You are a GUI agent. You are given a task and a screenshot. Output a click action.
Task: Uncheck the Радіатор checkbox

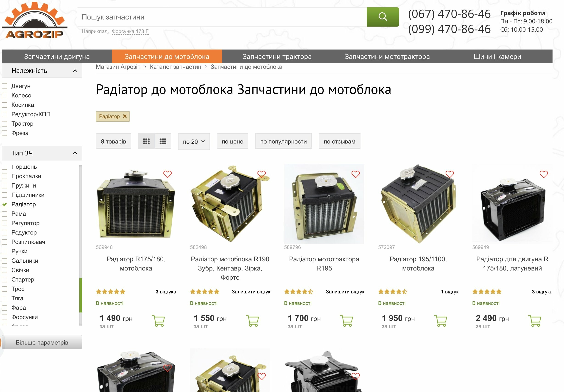[5, 204]
